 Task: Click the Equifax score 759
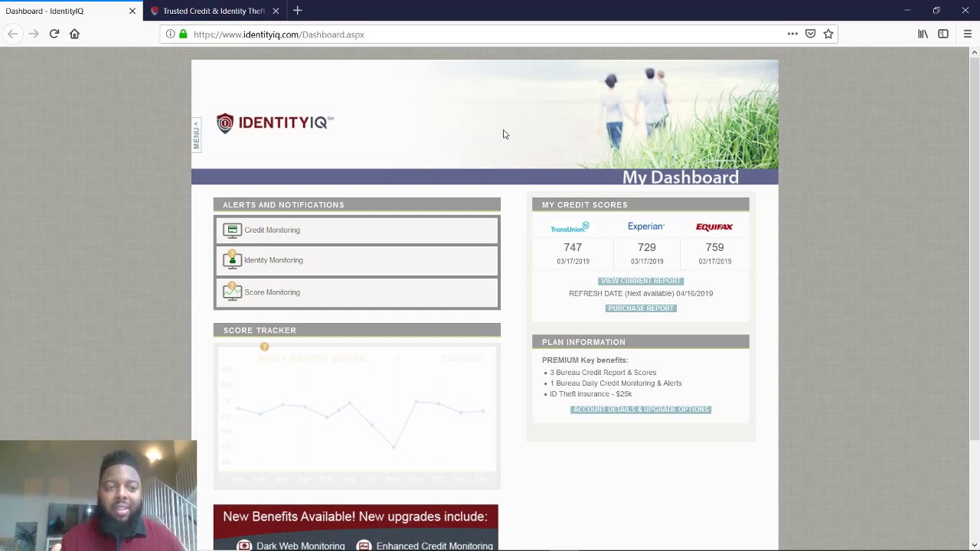pyautogui.click(x=714, y=247)
